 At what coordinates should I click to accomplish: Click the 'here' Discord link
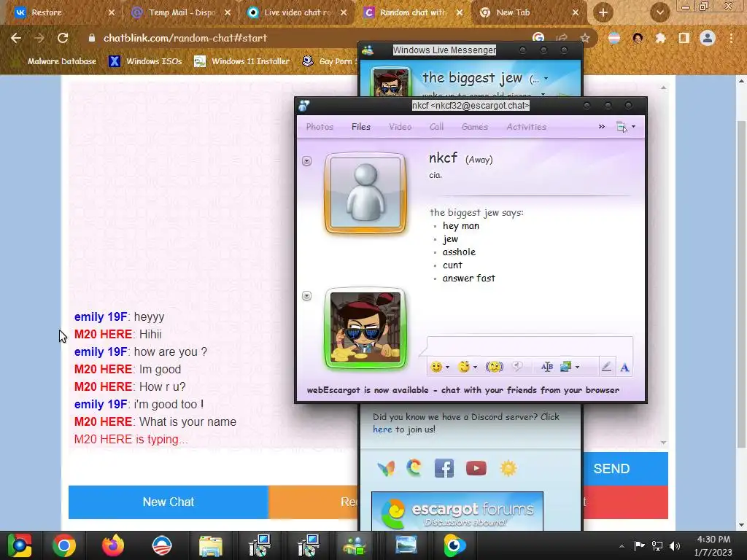point(382,429)
